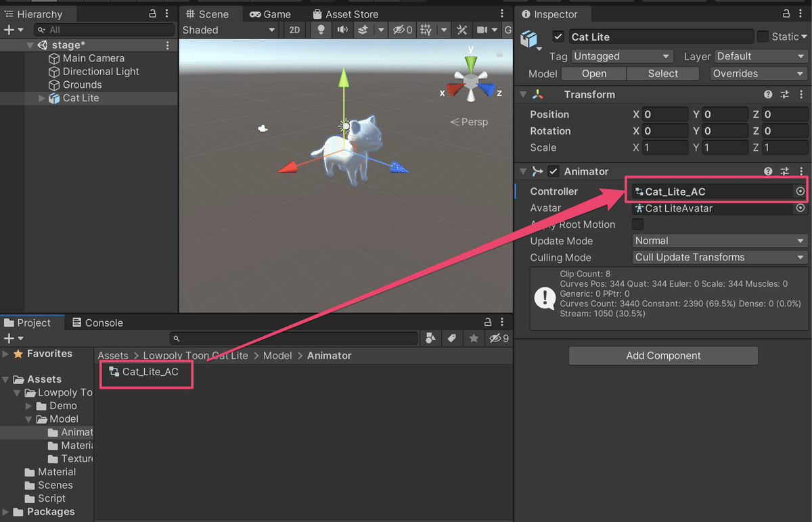Screen dimensions: 812x522
Task: Click favorites star icon in Project toolbar
Action: pos(474,338)
